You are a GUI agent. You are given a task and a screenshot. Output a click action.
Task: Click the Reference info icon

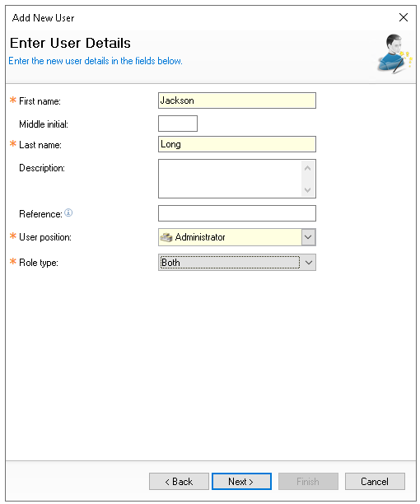68,212
